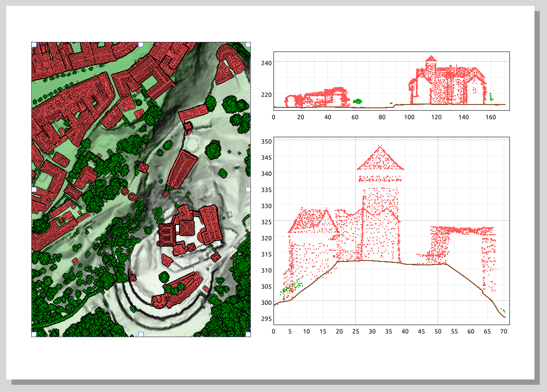547x392 pixels.
Task: Click the pointed tower roof in lower profile
Action: click(380, 158)
